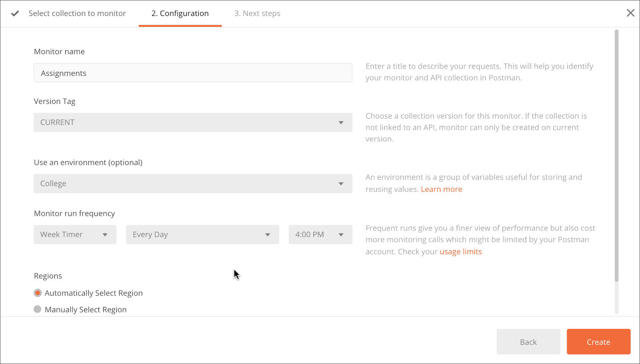The image size is (640, 364).
Task: Switch to the 3. Next steps tab
Action: pos(257,13)
